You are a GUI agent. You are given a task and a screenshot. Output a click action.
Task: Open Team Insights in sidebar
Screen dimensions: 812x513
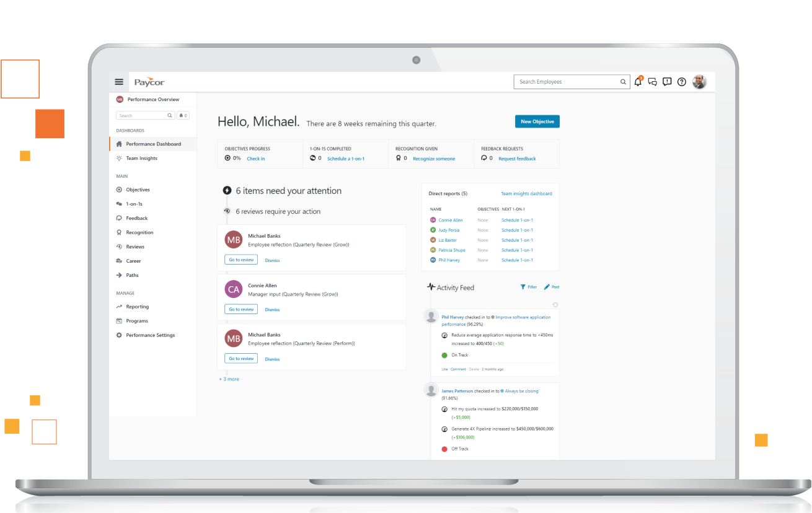point(141,158)
